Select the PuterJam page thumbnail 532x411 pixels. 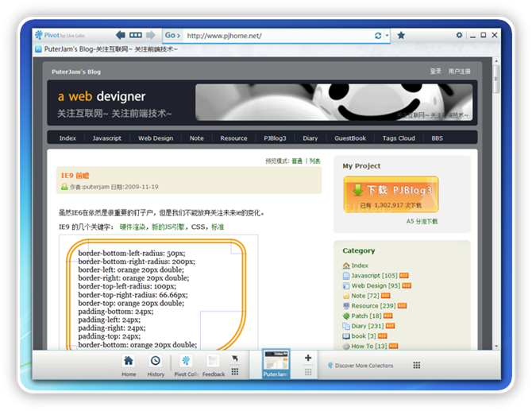point(276,363)
